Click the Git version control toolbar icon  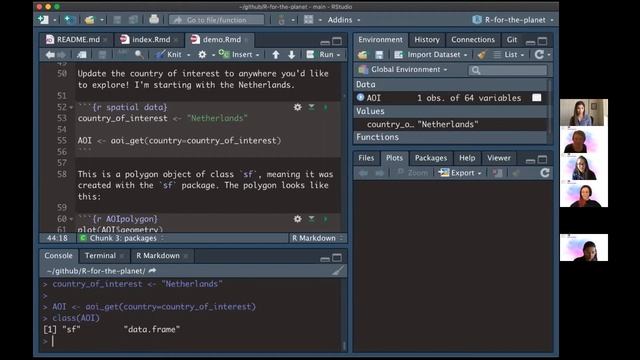pyautogui.click(x=281, y=20)
